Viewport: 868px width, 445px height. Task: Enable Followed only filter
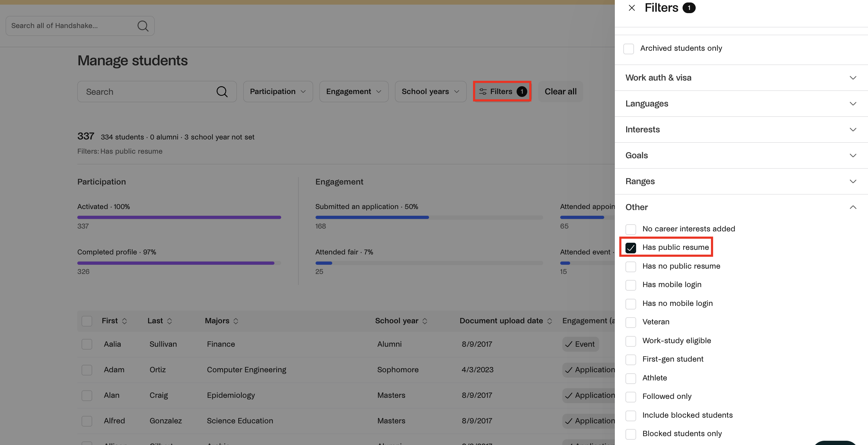(x=631, y=397)
